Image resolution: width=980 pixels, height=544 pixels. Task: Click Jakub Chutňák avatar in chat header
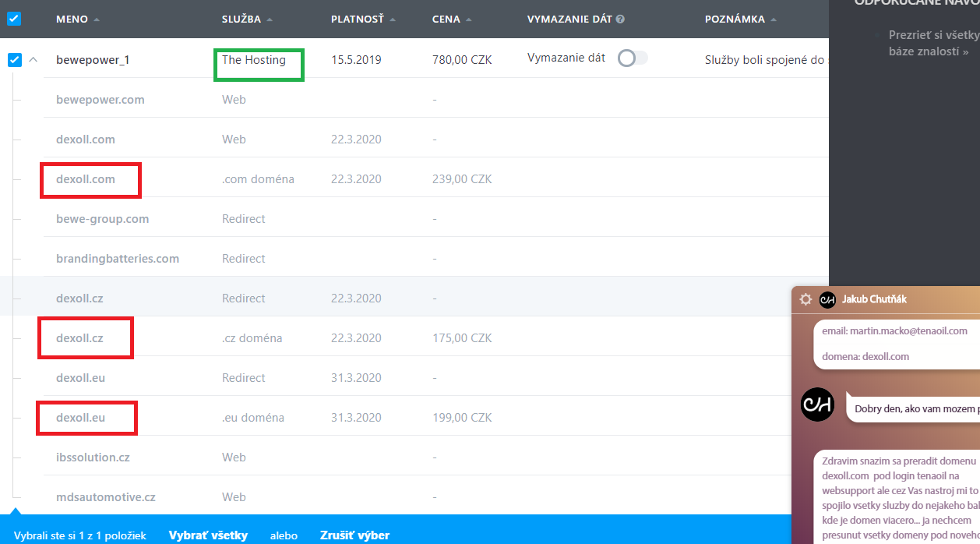tap(827, 299)
